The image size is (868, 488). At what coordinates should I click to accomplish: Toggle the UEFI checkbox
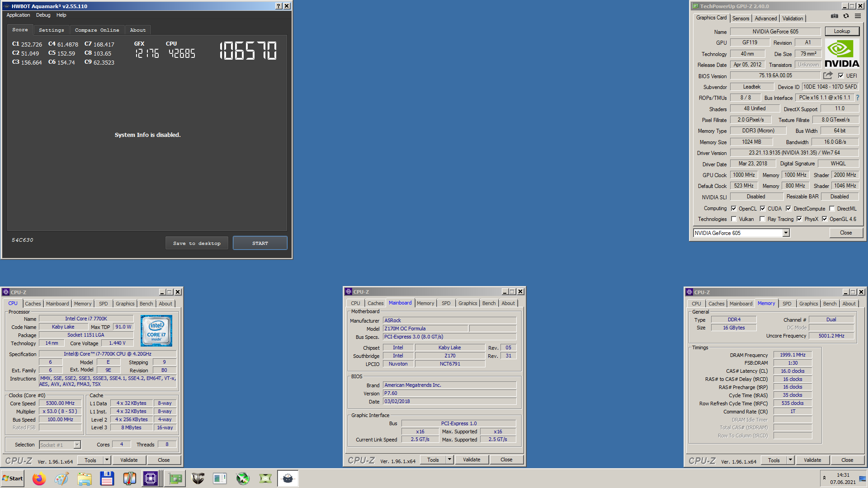pyautogui.click(x=841, y=75)
